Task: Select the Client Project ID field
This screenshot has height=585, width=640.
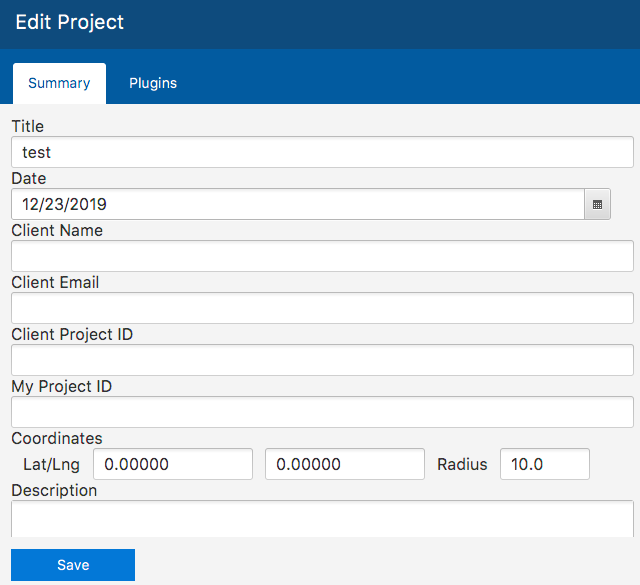Action: 322,360
